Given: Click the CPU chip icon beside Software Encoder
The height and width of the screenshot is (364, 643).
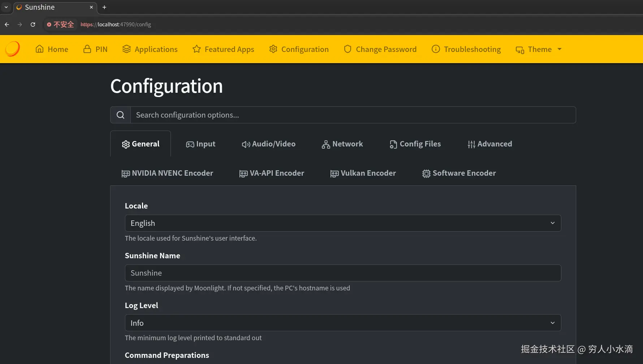Looking at the screenshot, I should pyautogui.click(x=426, y=174).
